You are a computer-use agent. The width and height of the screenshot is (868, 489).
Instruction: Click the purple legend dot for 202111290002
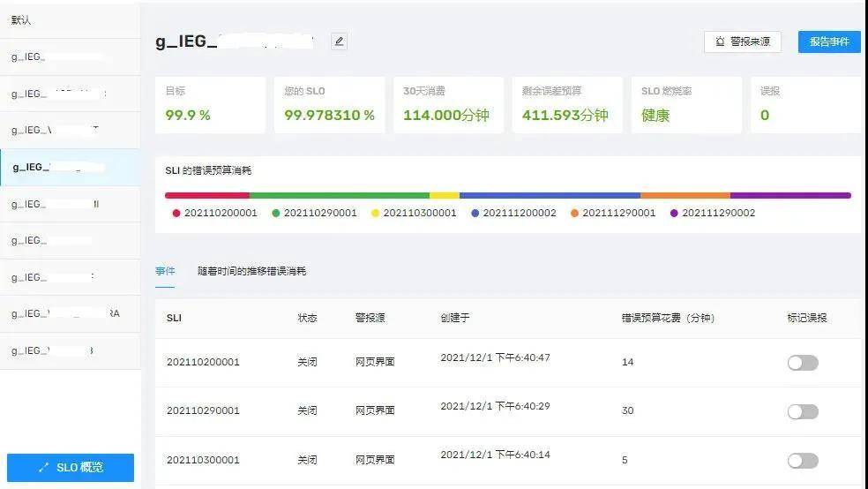coord(674,214)
